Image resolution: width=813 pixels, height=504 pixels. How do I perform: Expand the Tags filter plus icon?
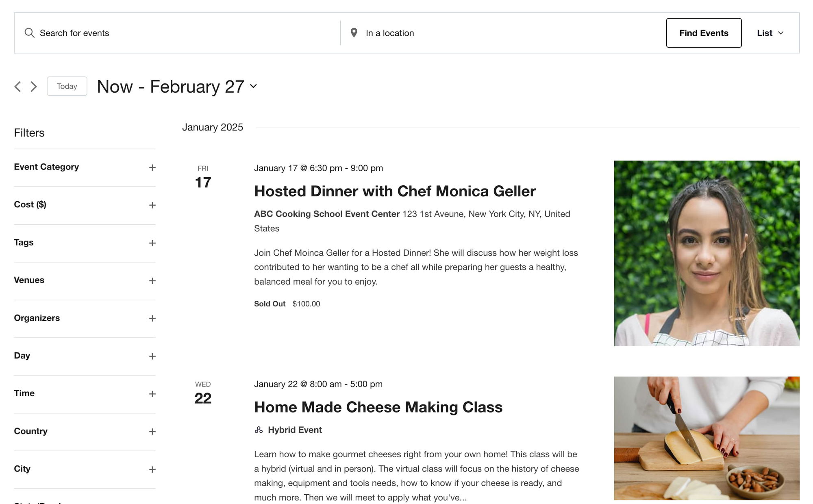[x=152, y=243]
